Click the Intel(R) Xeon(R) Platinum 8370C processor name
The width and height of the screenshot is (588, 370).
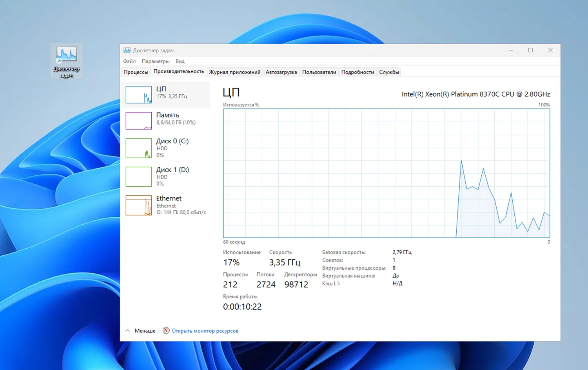[476, 94]
